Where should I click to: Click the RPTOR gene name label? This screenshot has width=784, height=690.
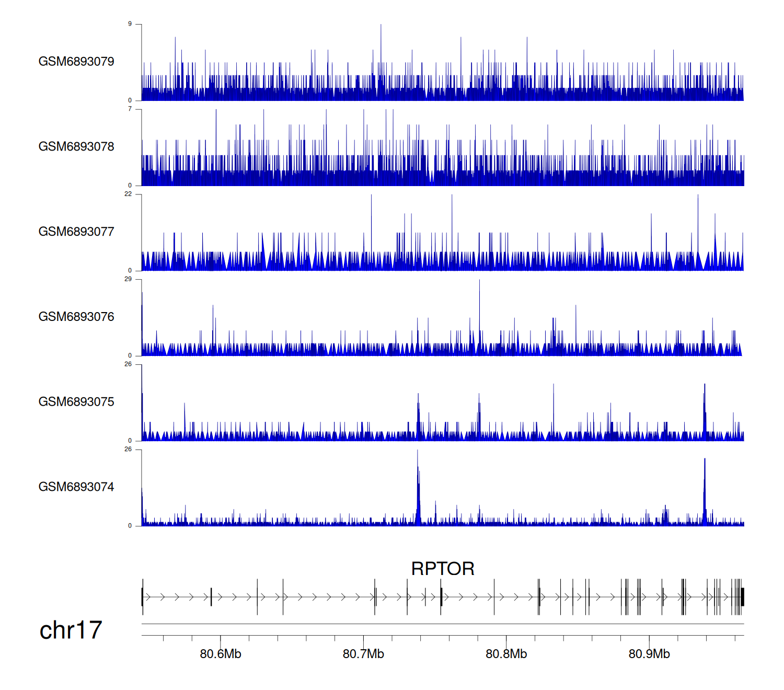tap(443, 569)
